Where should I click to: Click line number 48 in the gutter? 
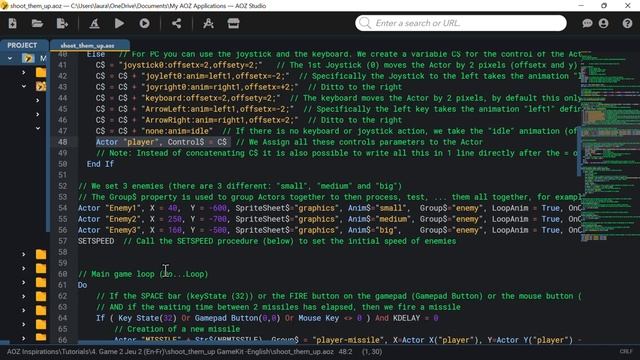point(62,142)
